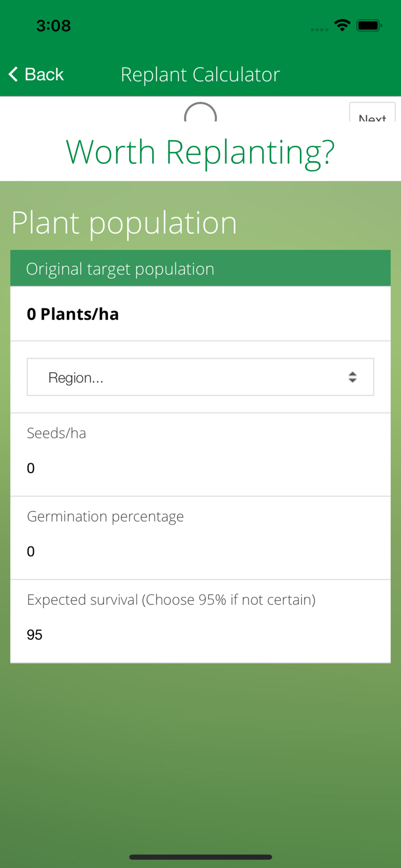The image size is (401, 868).
Task: Tap the Expected survival label text
Action: (x=171, y=600)
